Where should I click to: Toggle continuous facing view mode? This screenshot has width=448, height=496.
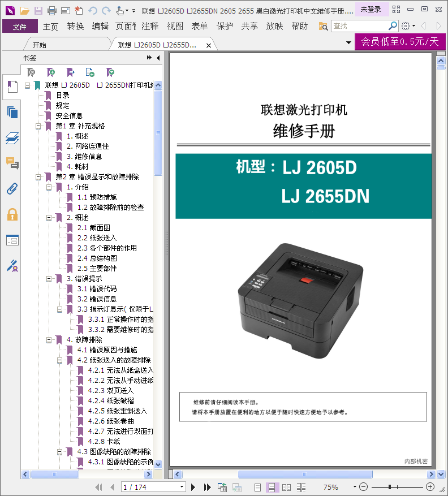pyautogui.click(x=301, y=487)
